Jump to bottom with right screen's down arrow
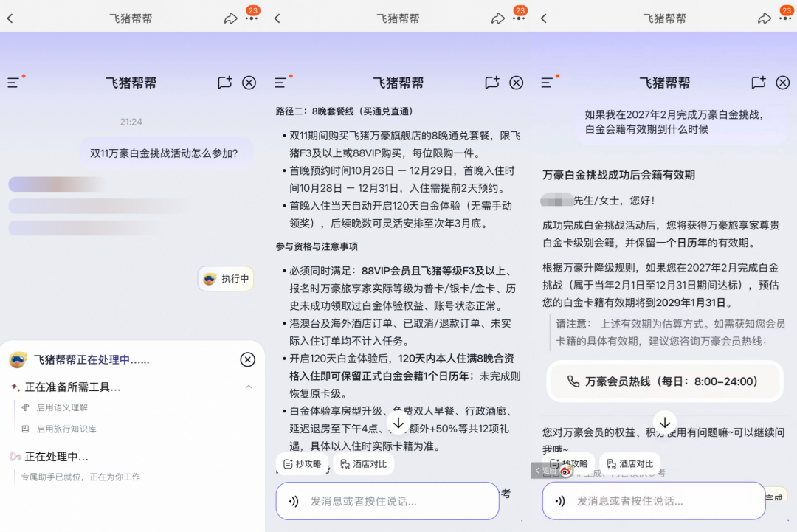The height and width of the screenshot is (532, 797). click(665, 422)
